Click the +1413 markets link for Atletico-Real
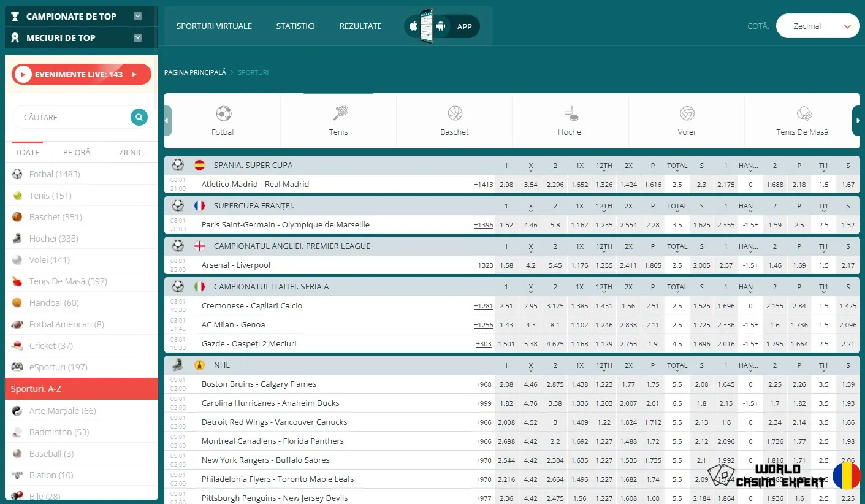Screen dimensions: 865x504 point(483,184)
